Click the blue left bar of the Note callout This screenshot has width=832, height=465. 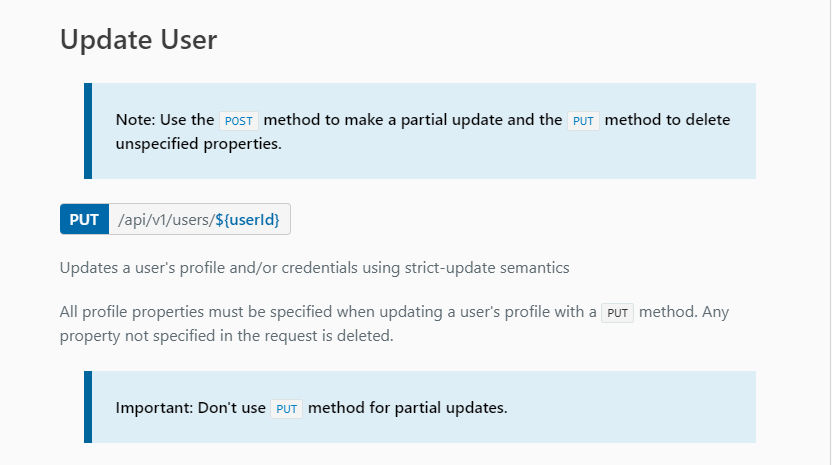88,131
